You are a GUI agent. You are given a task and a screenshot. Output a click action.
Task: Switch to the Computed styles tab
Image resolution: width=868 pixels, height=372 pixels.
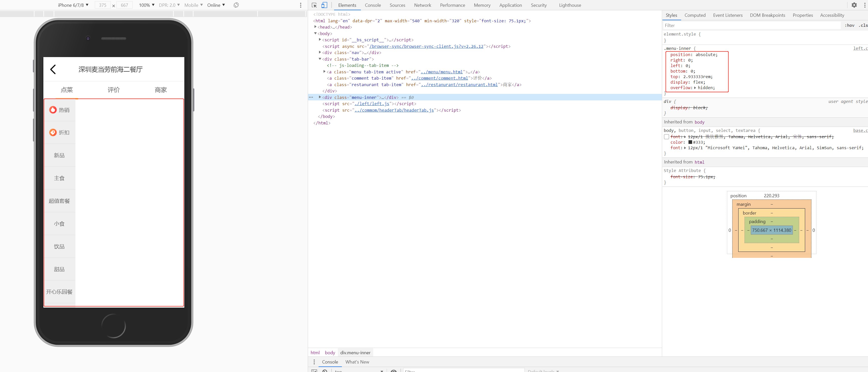(695, 15)
